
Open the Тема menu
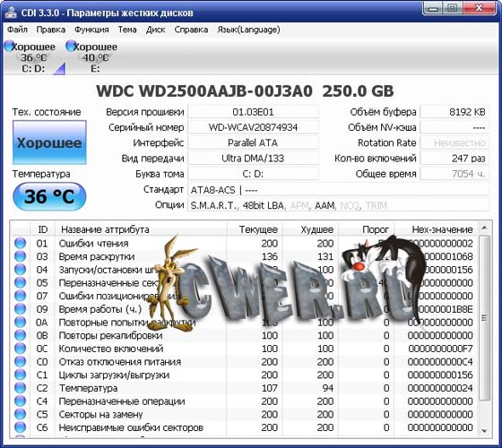pos(127,30)
